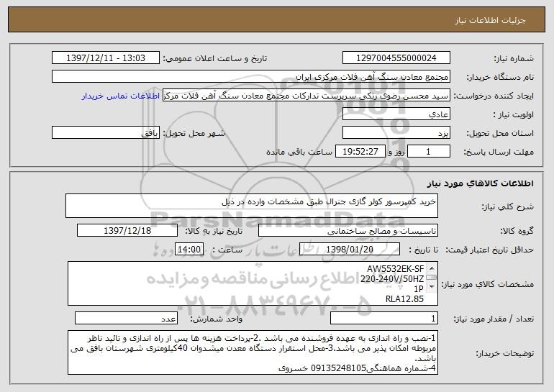The height and width of the screenshot is (392, 554).
Task: Open the buyer contact information link
Action: pos(121,96)
